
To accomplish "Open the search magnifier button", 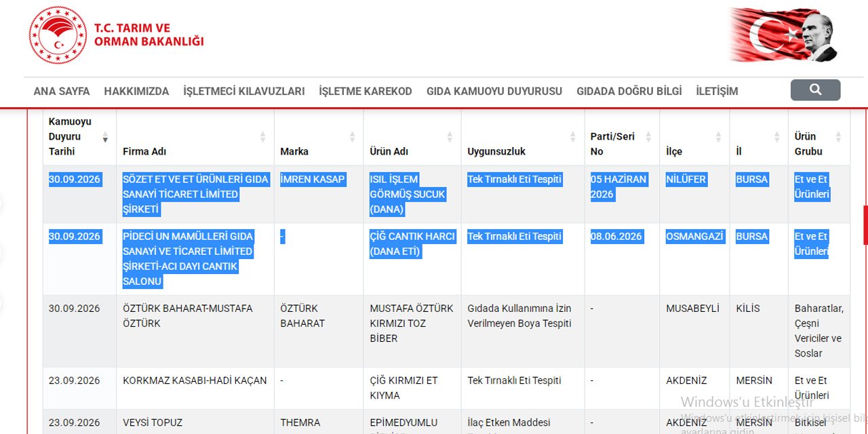I will click(815, 90).
